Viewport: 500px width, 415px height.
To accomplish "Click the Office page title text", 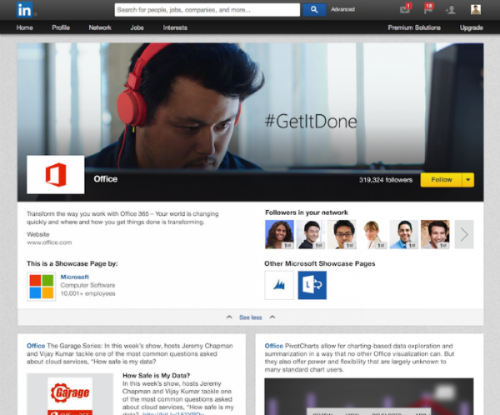I will click(105, 179).
